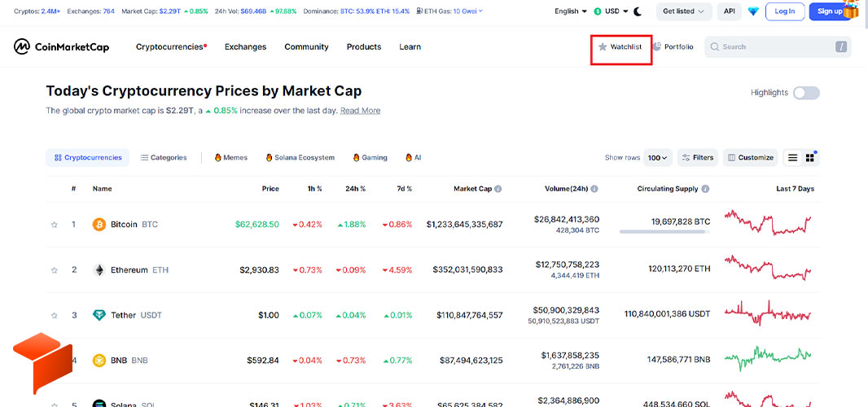
Task: Click the Ethereum coin icon
Action: click(x=99, y=270)
